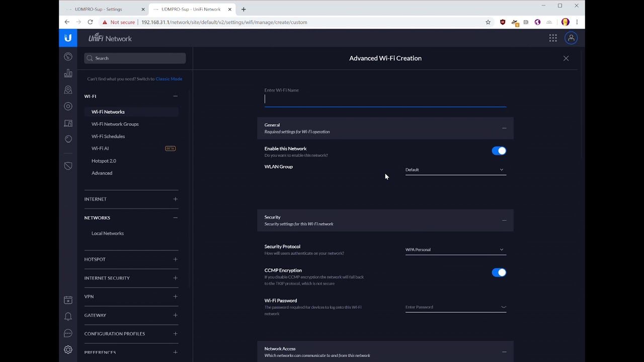The width and height of the screenshot is (644, 362).
Task: Select Wi-Fi Network Groups in sidebar
Action: (115, 124)
